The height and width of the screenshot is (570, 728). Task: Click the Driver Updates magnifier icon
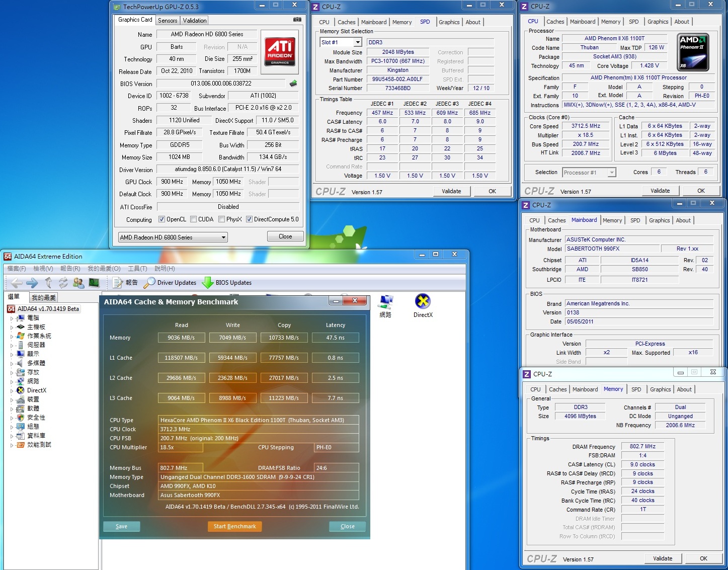[149, 283]
